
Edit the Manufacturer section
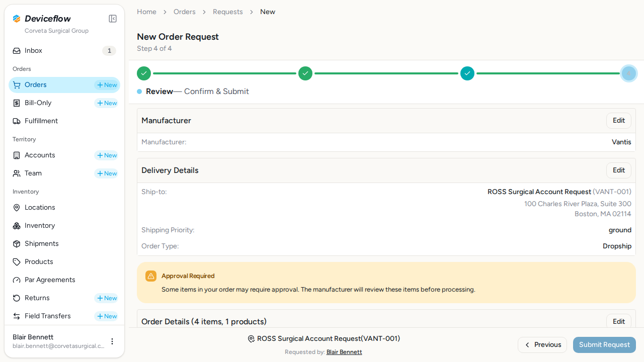coord(619,121)
